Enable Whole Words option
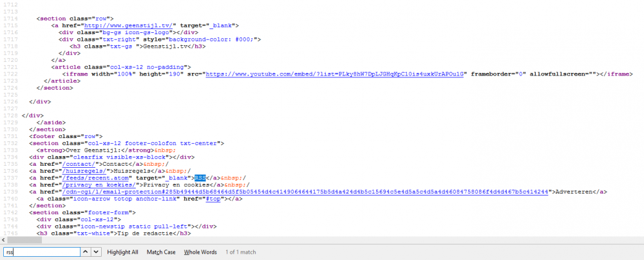 pos(200,252)
